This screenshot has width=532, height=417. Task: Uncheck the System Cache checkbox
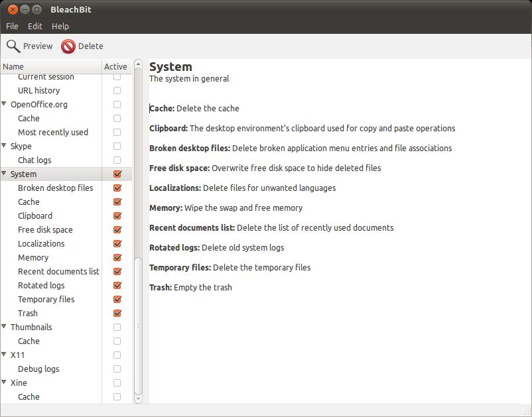coord(117,202)
